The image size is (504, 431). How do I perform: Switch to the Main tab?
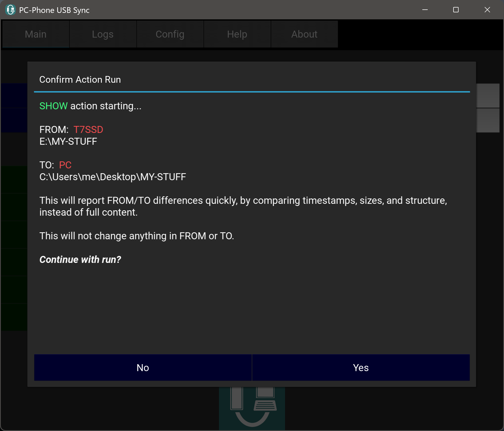coord(36,34)
